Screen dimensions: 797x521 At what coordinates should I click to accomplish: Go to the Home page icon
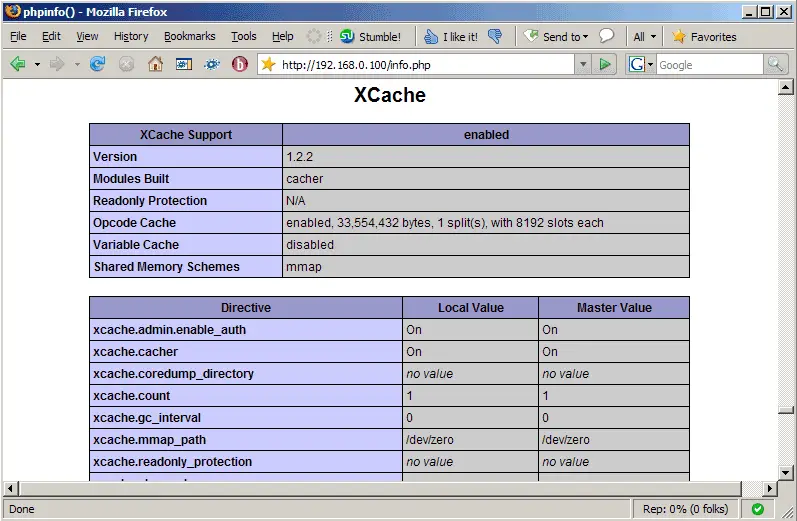click(x=155, y=64)
